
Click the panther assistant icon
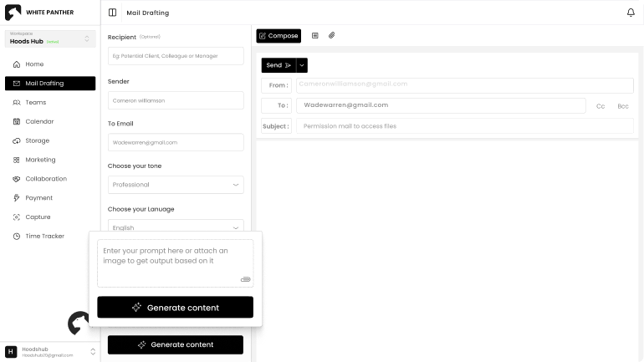[79, 323]
